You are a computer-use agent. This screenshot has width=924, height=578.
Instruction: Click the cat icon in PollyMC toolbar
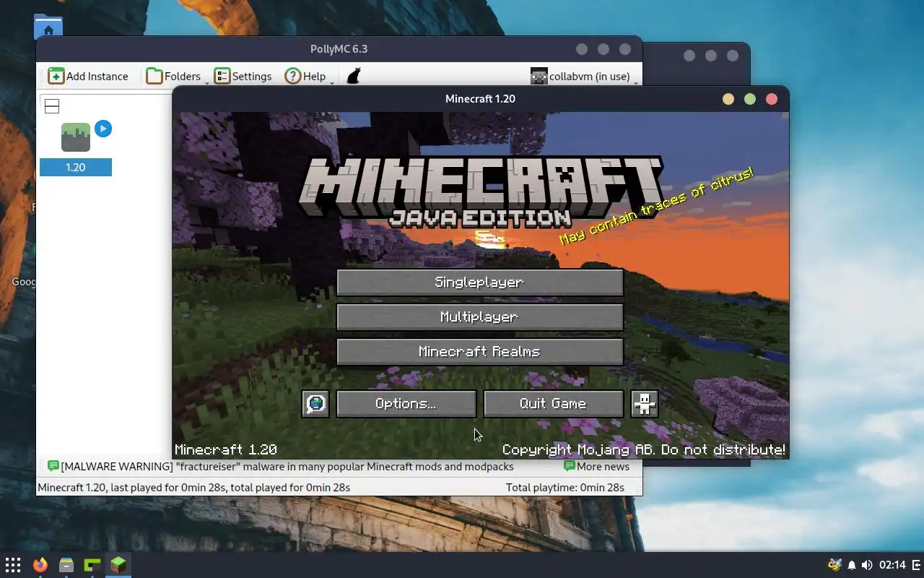354,76
